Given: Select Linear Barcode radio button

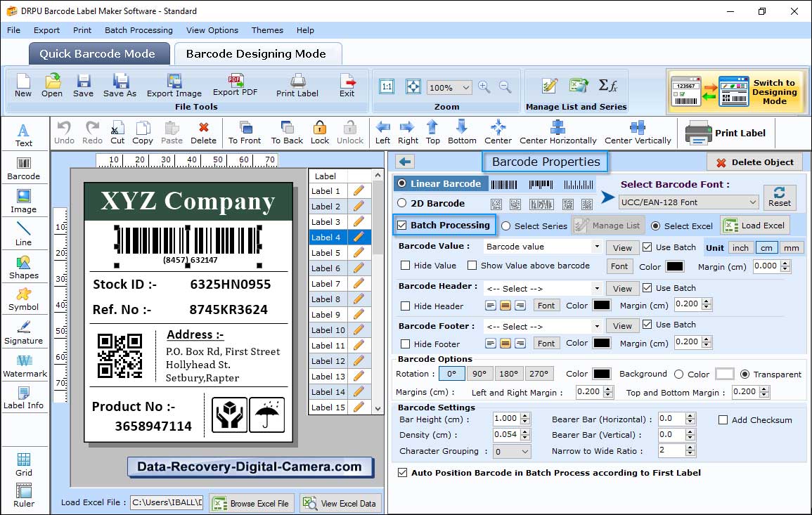Looking at the screenshot, I should pyautogui.click(x=402, y=183).
